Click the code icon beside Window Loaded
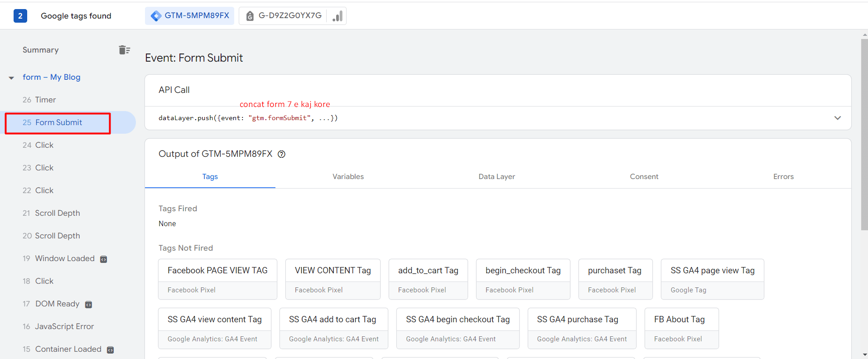Image resolution: width=868 pixels, height=359 pixels. tap(103, 259)
